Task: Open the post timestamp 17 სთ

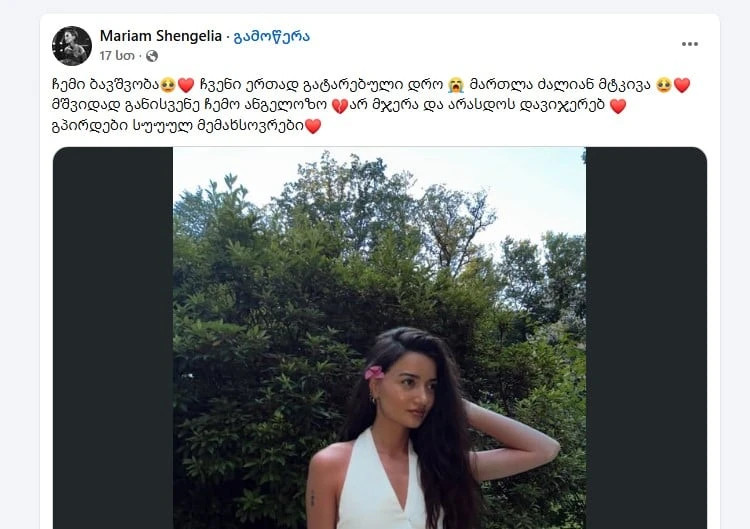Action: pos(117,56)
